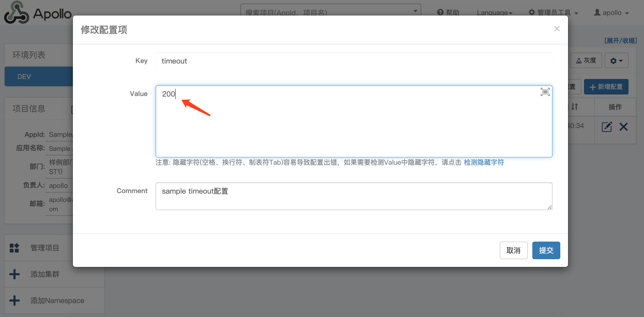Click the sort arrows icon in table header
Viewport: 644px width, 317px height.
coord(574,107)
